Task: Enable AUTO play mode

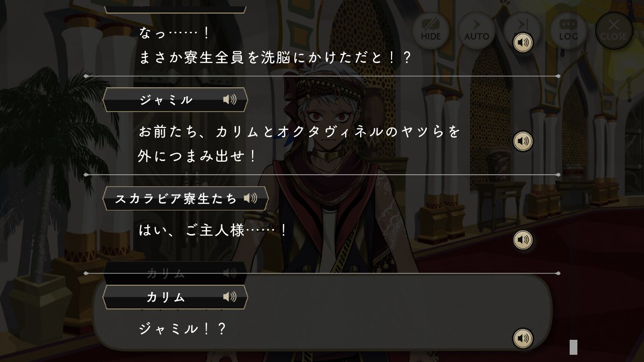Action: (476, 30)
